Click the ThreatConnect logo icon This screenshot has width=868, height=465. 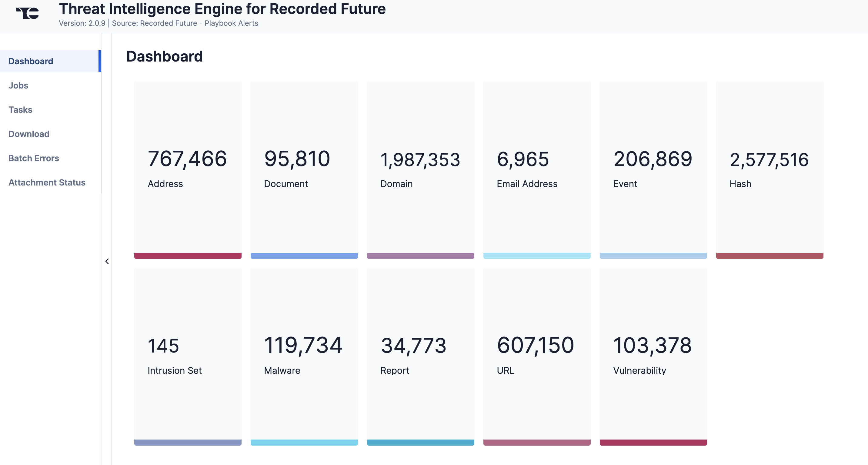28,13
